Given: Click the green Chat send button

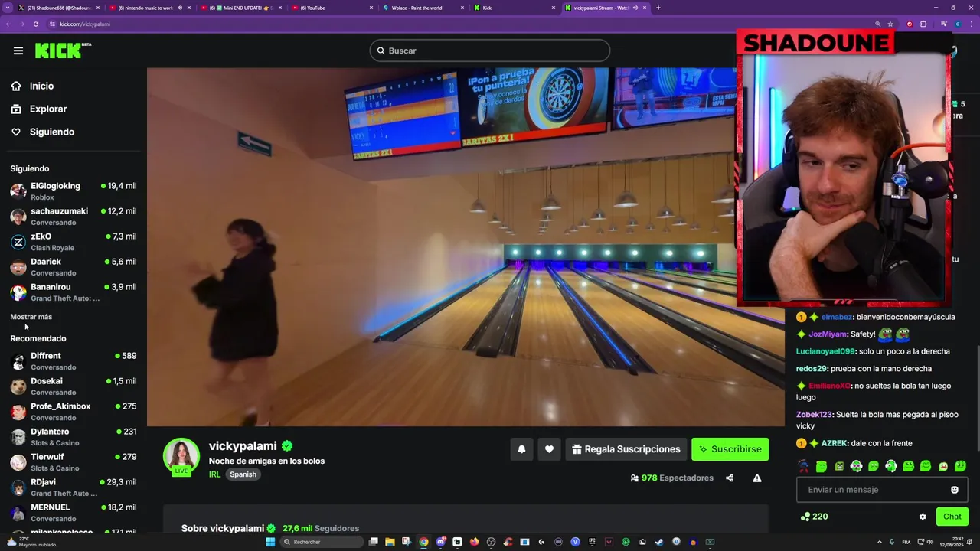Looking at the screenshot, I should 952,517.
